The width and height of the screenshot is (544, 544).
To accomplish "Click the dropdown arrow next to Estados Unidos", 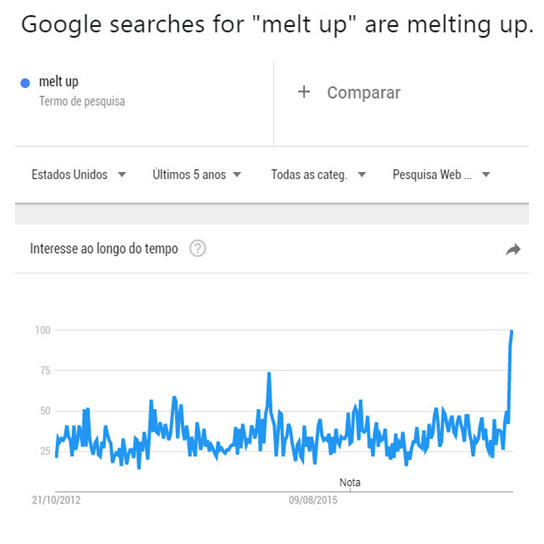I will coord(122,175).
